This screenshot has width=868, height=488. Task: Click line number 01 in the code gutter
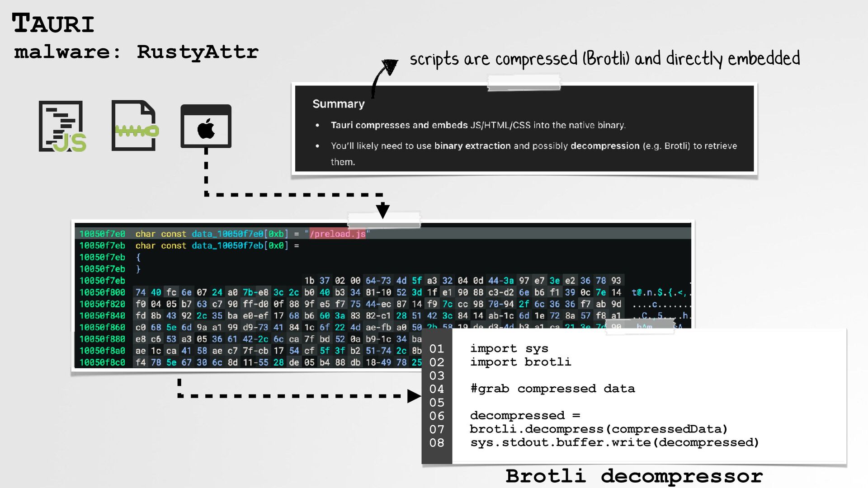(437, 349)
